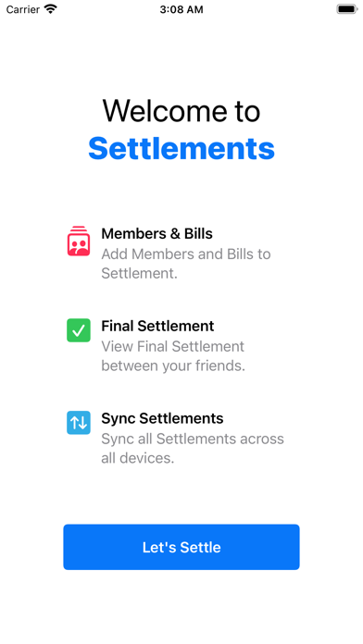Click the 'Settlement.' text under Members & Bills
The width and height of the screenshot is (363, 644).
[139, 273]
